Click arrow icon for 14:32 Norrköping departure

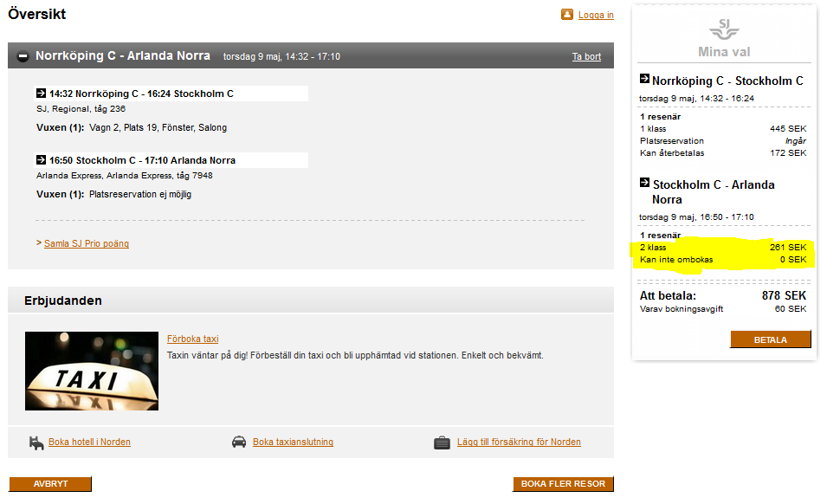41,94
